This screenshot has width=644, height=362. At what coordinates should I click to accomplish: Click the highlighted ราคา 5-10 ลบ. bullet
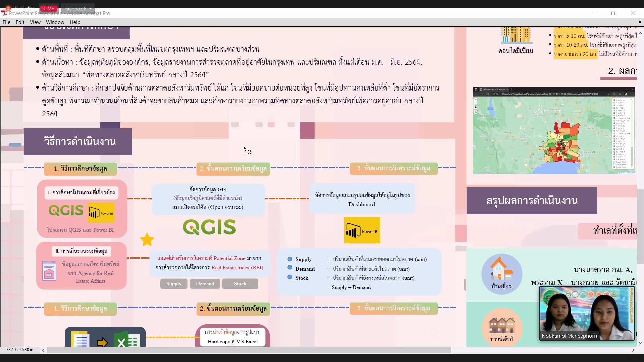pyautogui.click(x=570, y=36)
